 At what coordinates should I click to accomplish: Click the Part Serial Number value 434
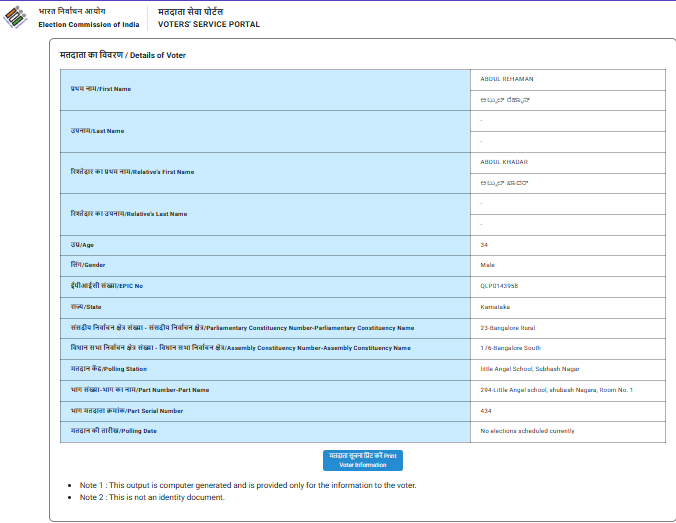tap(486, 410)
